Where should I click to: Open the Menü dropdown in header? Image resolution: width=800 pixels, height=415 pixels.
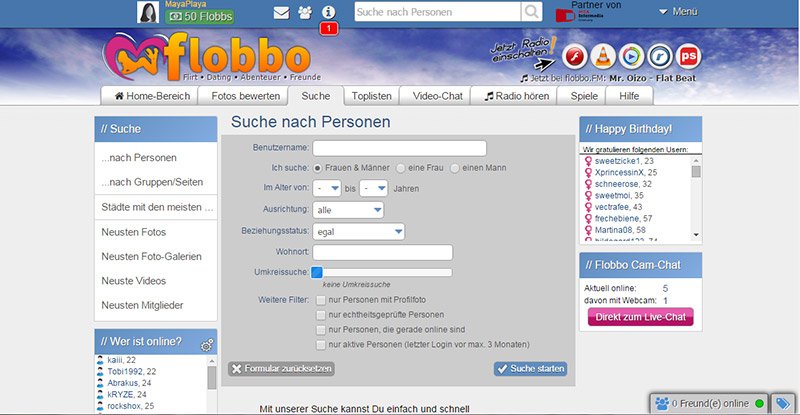[x=678, y=11]
